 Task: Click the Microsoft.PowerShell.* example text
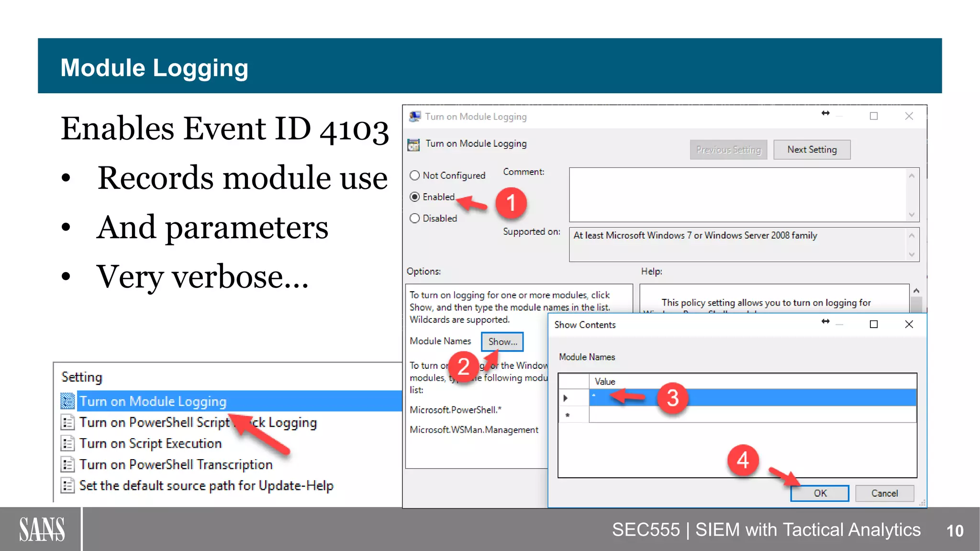click(456, 410)
